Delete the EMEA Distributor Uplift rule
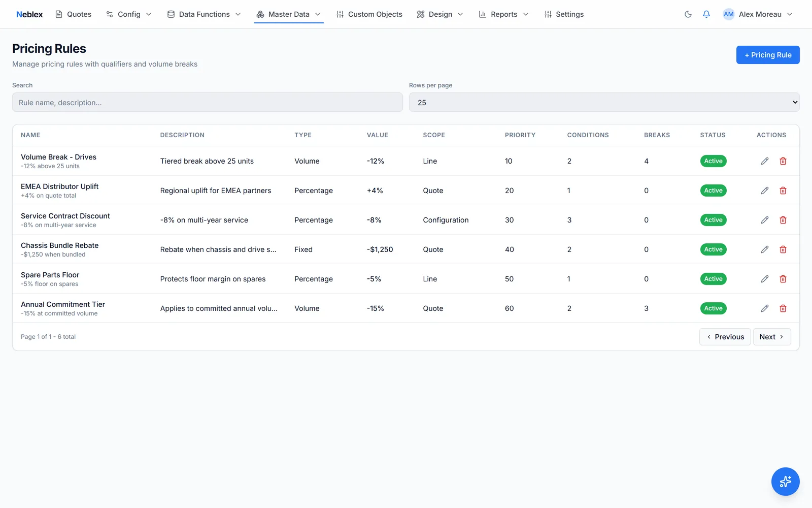This screenshot has height=508, width=812. (783, 190)
